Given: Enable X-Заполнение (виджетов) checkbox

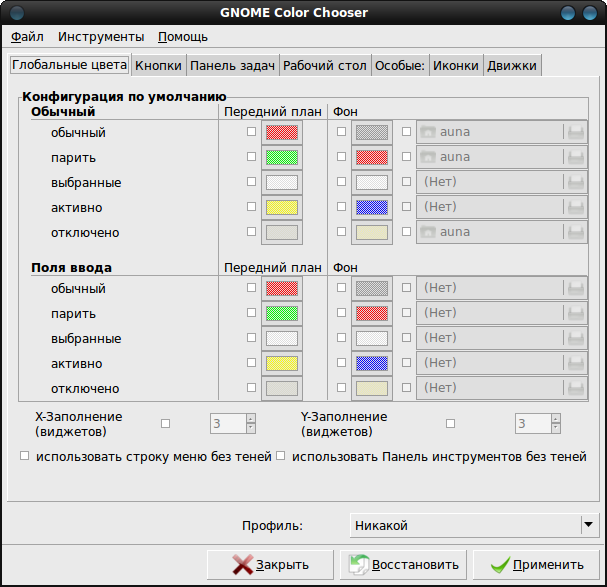Looking at the screenshot, I should tap(165, 424).
